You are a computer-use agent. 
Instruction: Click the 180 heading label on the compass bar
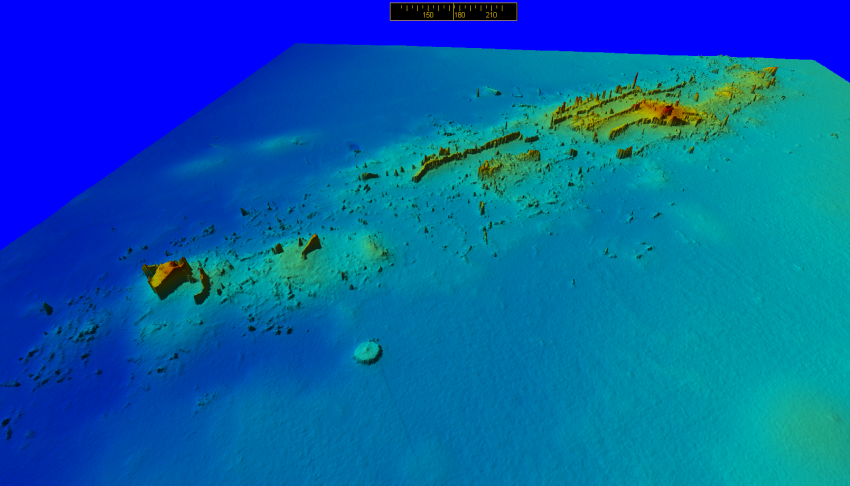pyautogui.click(x=460, y=15)
